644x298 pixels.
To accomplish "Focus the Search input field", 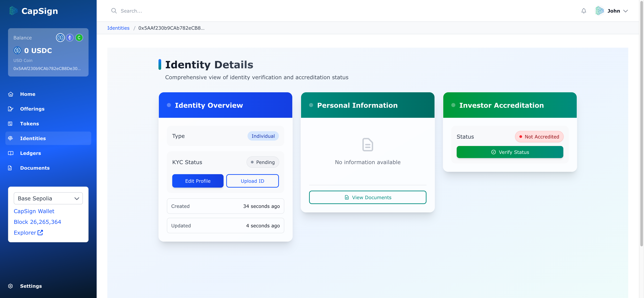I will [x=342, y=11].
